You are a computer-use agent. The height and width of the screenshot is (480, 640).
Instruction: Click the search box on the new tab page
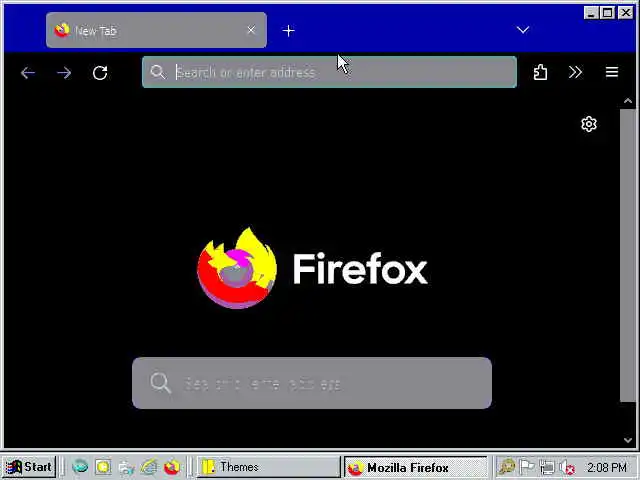(312, 383)
